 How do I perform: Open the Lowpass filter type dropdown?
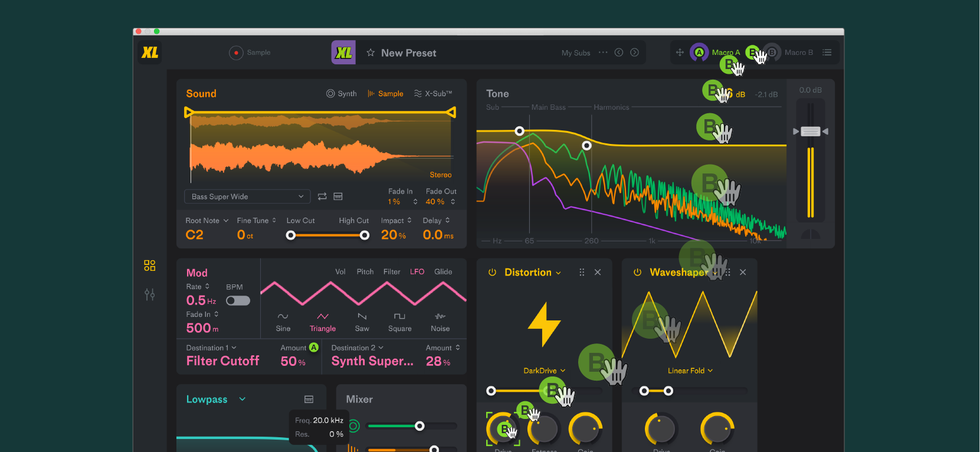tap(216, 399)
